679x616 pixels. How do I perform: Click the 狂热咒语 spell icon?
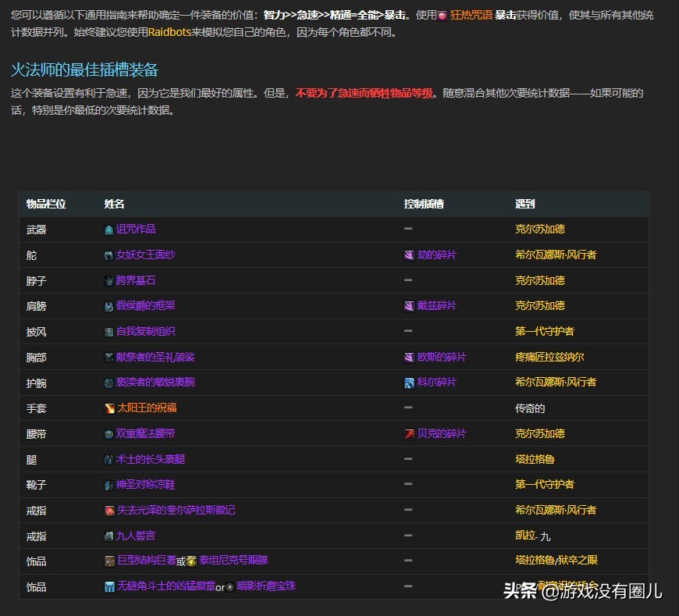point(442,16)
